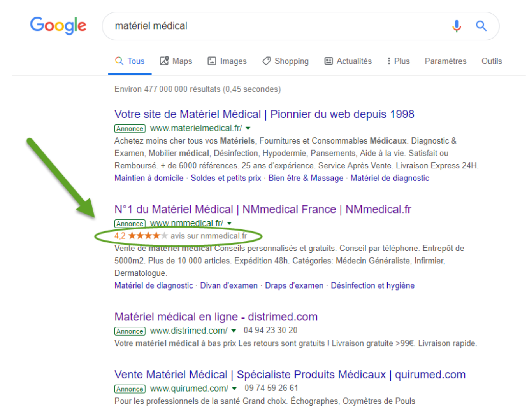Viewport: 527px width, 420px height.
Task: Click the Actualités newspaper icon
Action: [328, 61]
